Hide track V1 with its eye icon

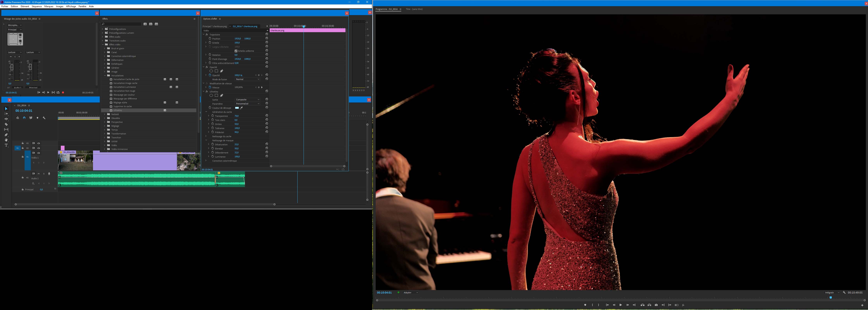[x=39, y=153]
